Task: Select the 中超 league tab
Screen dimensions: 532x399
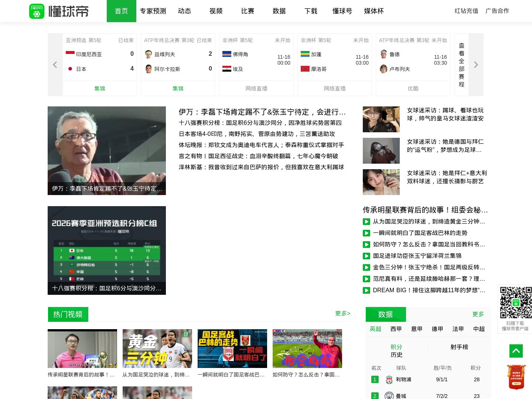Action: [479, 329]
